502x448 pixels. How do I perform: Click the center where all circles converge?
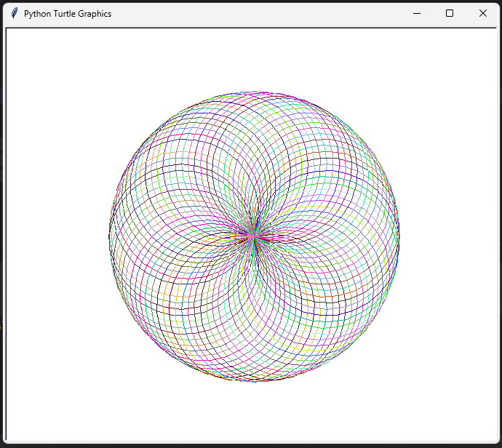pos(253,236)
